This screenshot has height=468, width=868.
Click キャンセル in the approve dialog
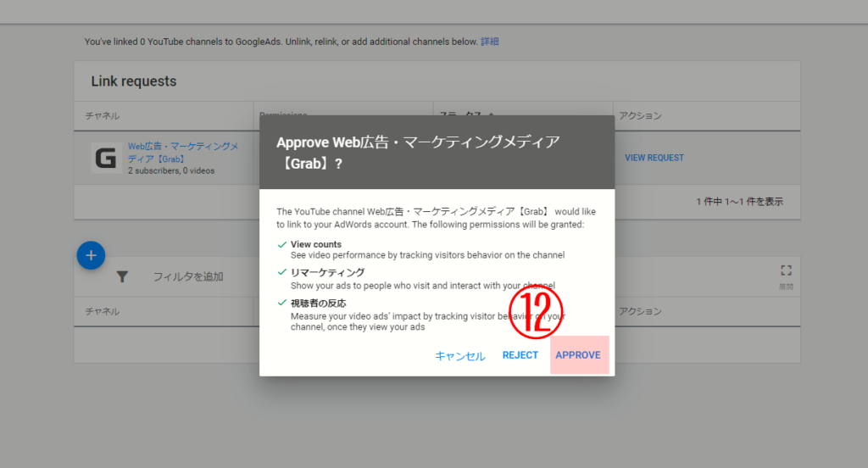coord(459,356)
